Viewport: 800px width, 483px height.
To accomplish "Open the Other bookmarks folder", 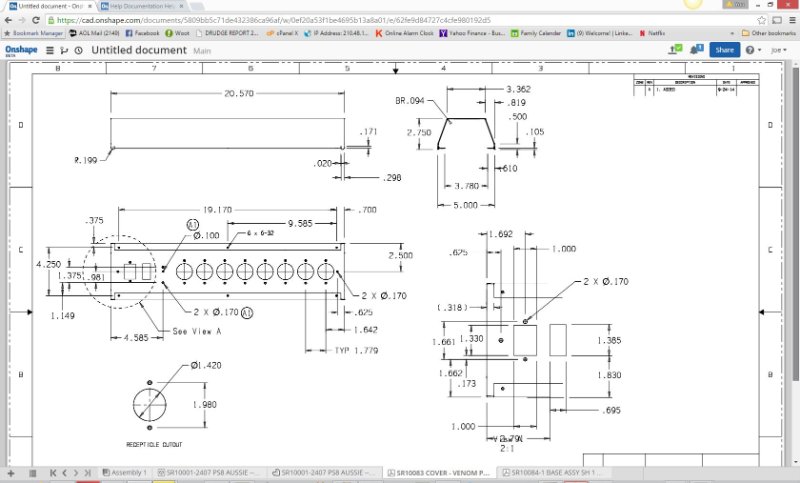I will click(x=767, y=33).
